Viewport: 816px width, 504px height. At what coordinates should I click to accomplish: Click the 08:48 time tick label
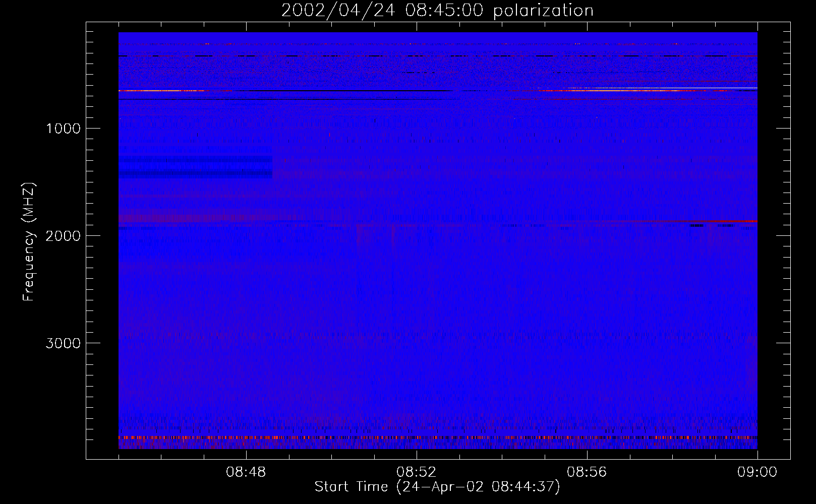coord(246,472)
